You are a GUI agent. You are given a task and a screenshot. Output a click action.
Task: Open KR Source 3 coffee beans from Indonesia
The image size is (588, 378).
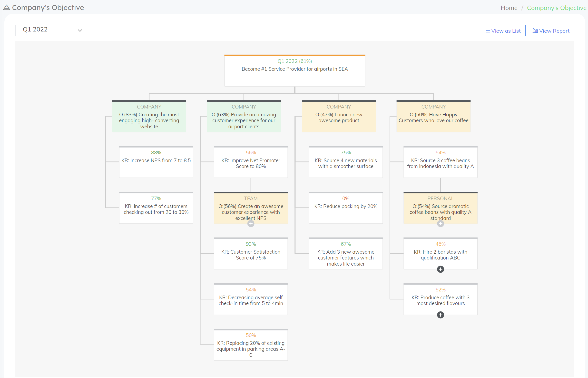pos(440,162)
